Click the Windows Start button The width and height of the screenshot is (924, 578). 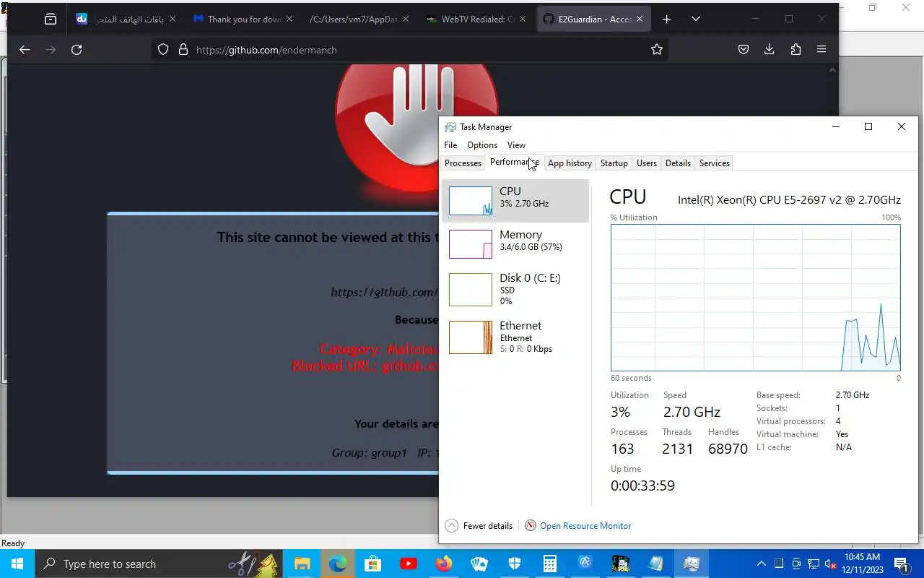tap(17, 564)
